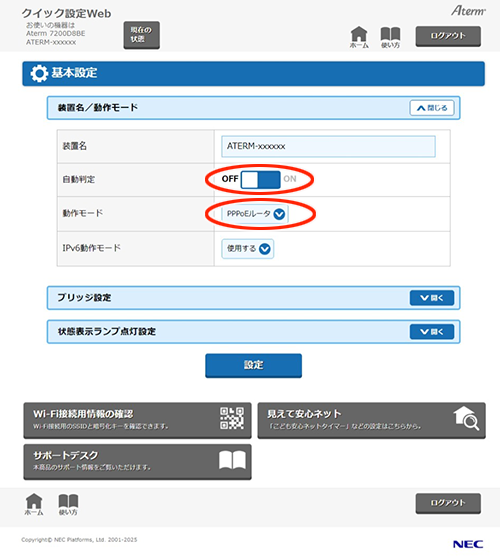Open the IPv6動作モード 使用する dropdown
Screen dimensions: 500x556
point(248,249)
